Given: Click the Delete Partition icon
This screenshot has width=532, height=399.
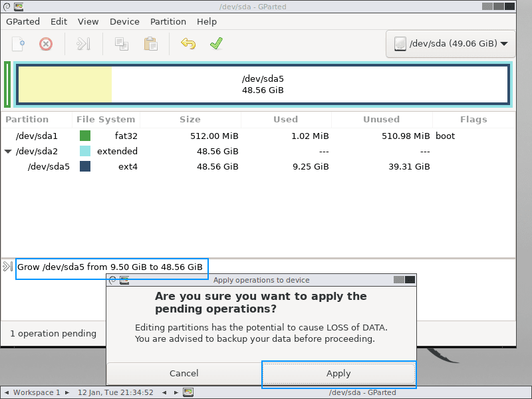Looking at the screenshot, I should point(45,44).
